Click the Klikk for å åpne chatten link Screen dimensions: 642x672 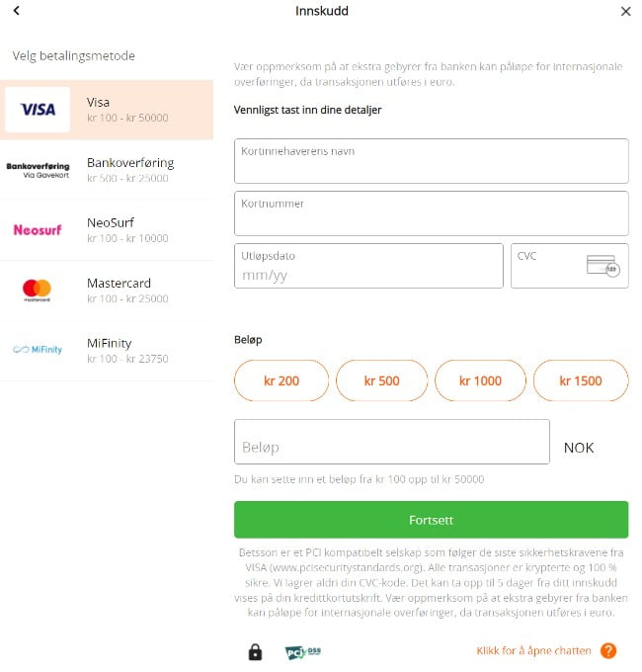point(533,651)
